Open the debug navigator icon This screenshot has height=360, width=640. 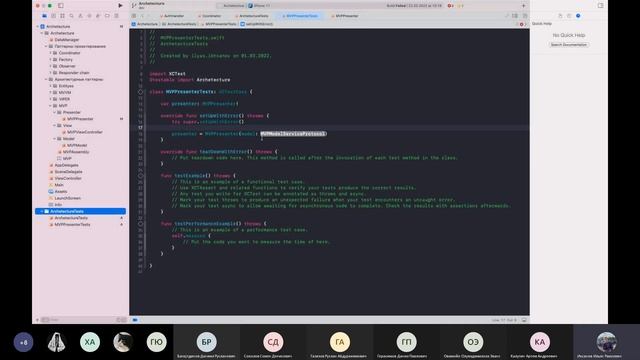coord(98,16)
